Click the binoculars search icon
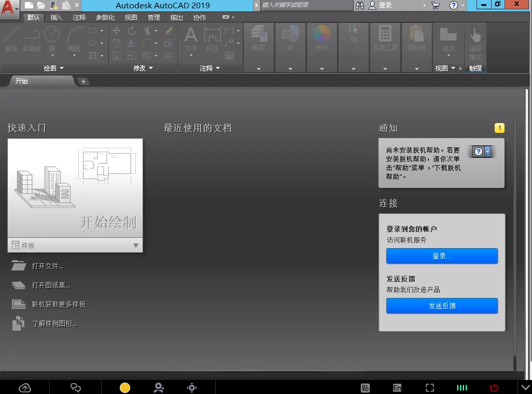532x394 pixels. tap(360, 5)
